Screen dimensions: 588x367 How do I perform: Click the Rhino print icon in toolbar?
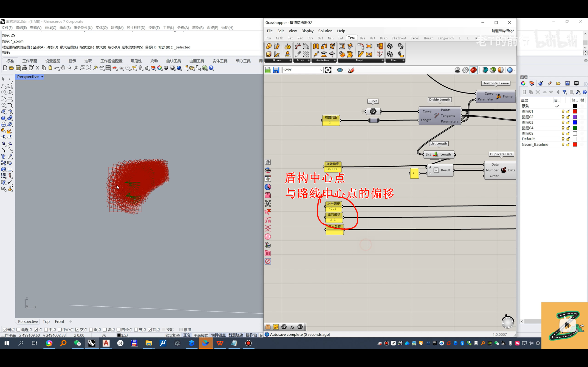(x=25, y=68)
